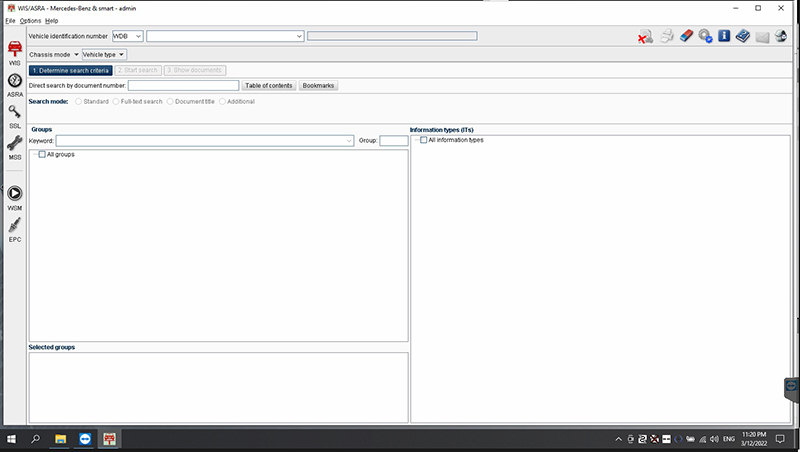800x452 pixels.
Task: Click the volume speaker tray icon
Action: [714, 439]
